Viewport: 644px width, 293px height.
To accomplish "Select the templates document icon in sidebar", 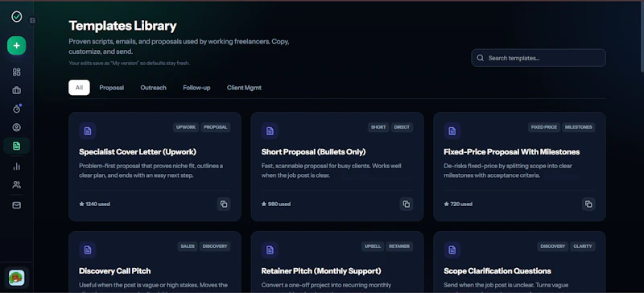I will click(16, 146).
